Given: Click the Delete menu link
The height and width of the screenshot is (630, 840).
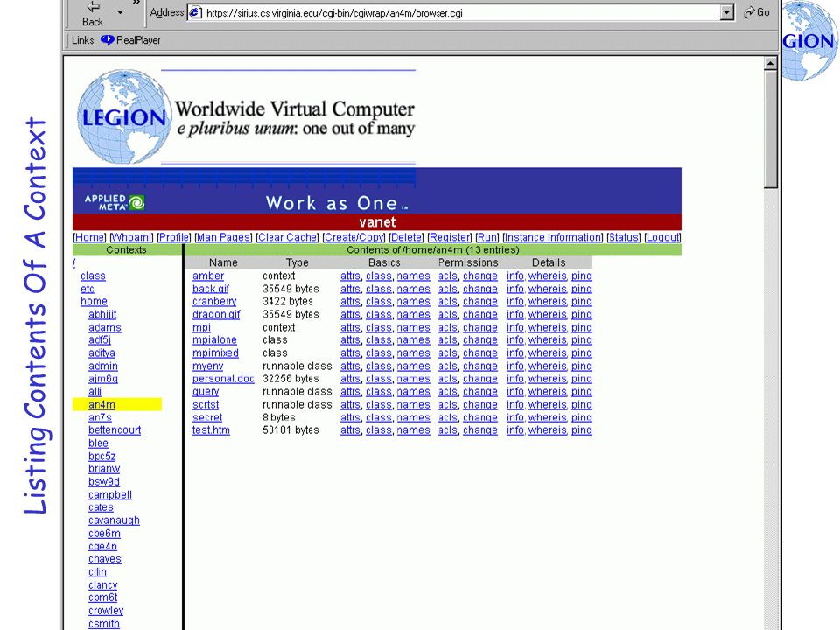Looking at the screenshot, I should point(405,237).
